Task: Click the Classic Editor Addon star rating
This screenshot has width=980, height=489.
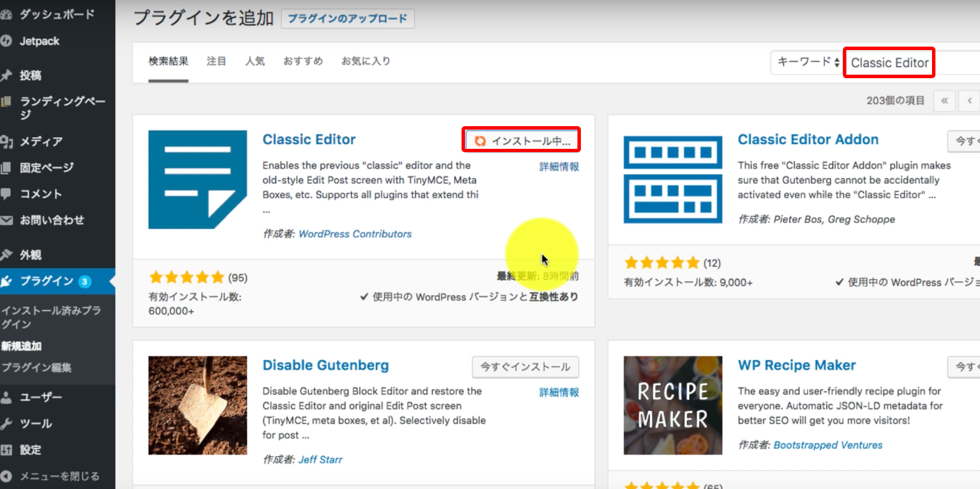Action: point(662,263)
